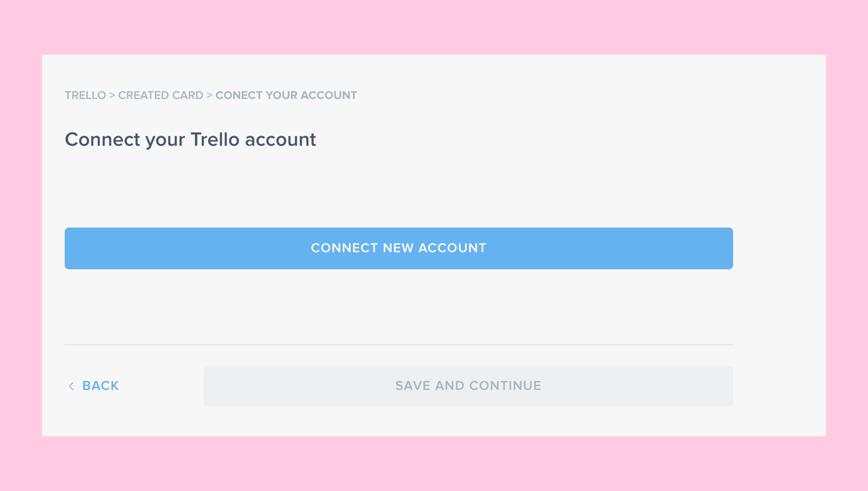Click the Conect Your Account breadcrumb
Screen dimensions: 868x491
coord(286,95)
